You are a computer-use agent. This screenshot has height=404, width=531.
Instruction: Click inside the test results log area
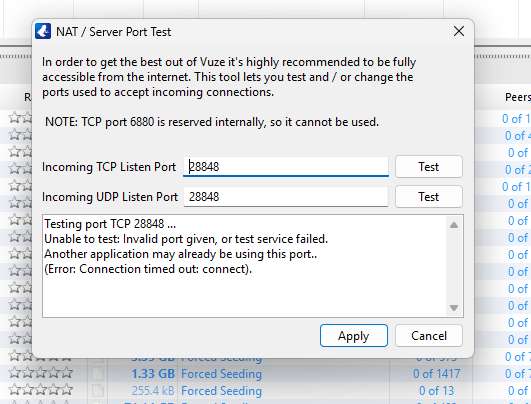[x=245, y=266]
